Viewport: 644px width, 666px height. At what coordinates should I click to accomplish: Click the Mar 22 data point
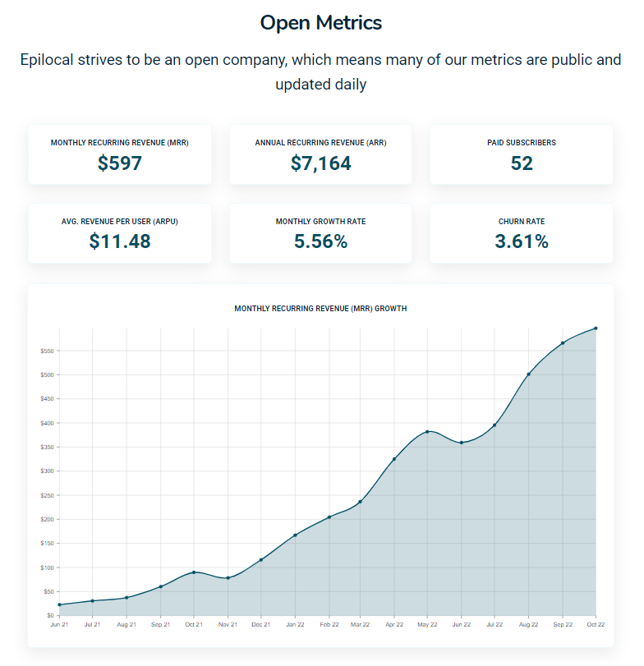[x=361, y=502]
